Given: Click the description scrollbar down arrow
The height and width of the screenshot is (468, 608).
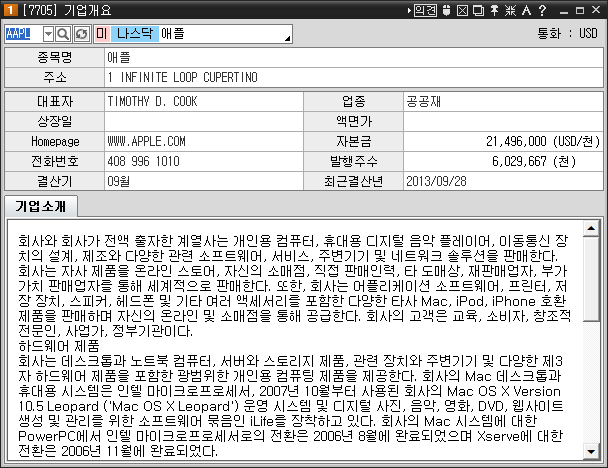Looking at the screenshot, I should [591, 451].
